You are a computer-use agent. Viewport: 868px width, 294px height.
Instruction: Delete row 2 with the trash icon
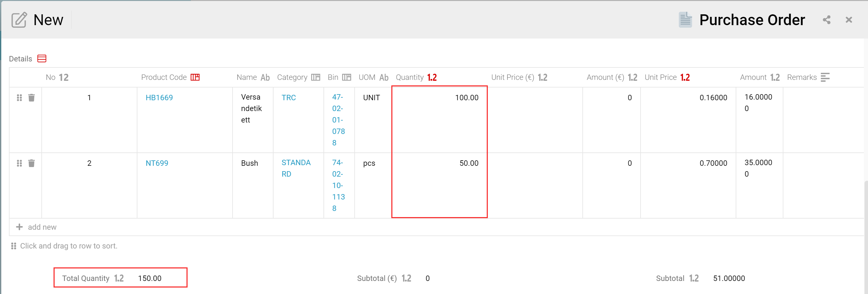(31, 163)
